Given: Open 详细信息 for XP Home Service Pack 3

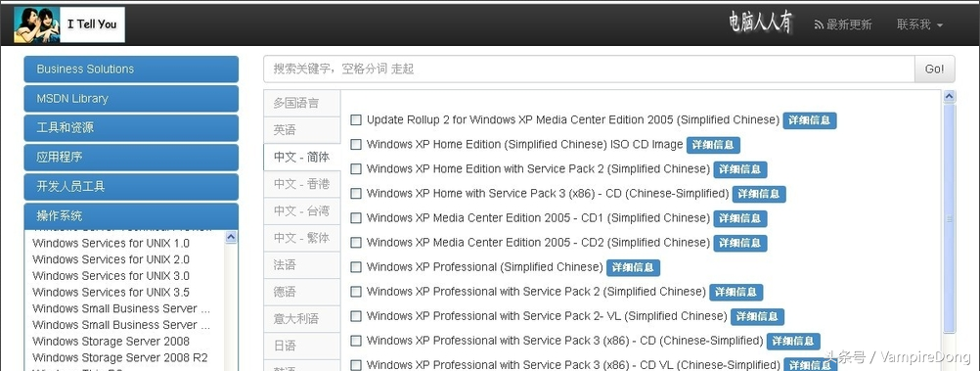Looking at the screenshot, I should tap(759, 194).
